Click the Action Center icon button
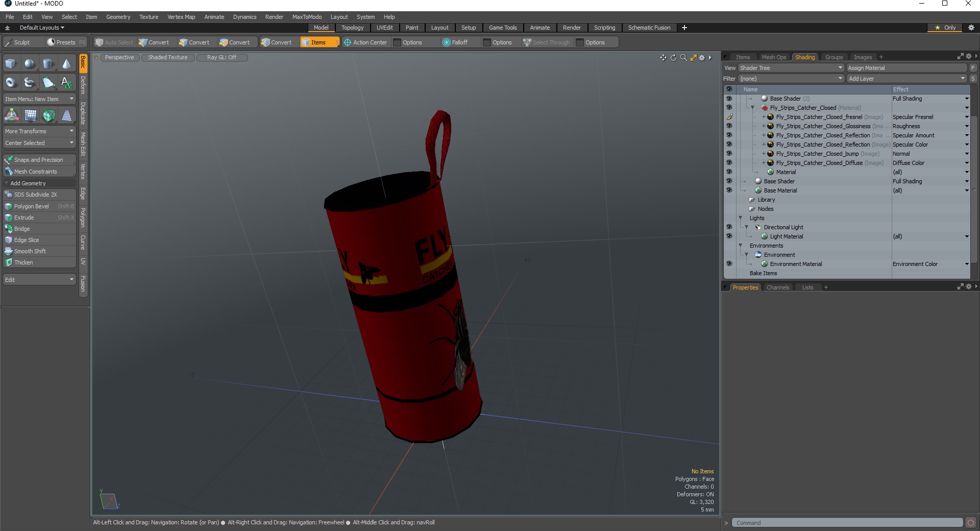The image size is (980, 531). [x=366, y=42]
